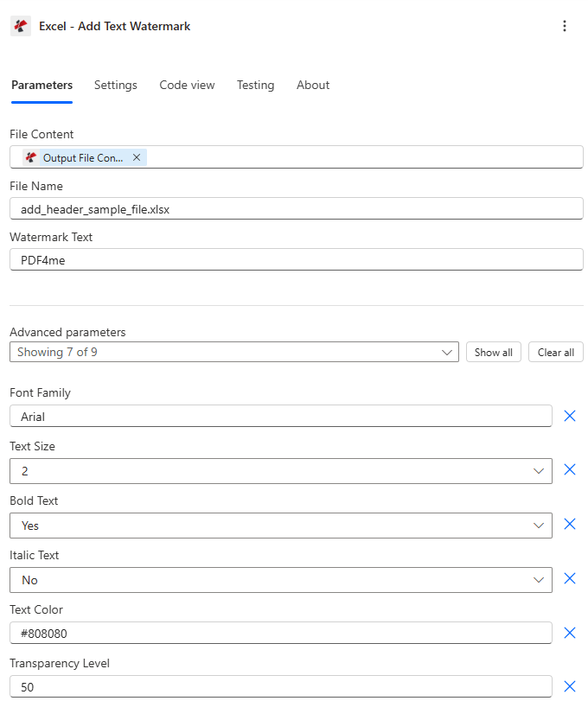The width and height of the screenshot is (588, 701).
Task: Click the Show all button
Action: click(x=493, y=353)
